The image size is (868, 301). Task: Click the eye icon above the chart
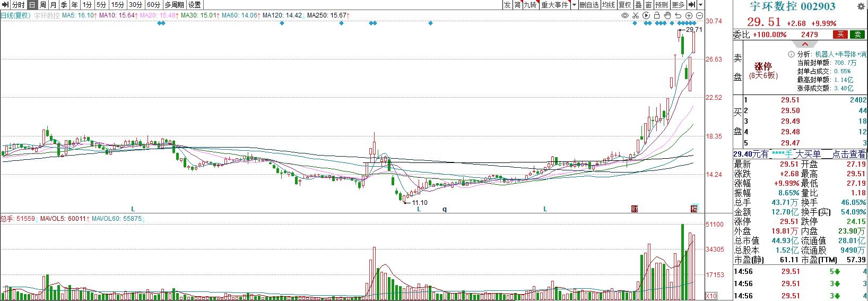[625, 15]
